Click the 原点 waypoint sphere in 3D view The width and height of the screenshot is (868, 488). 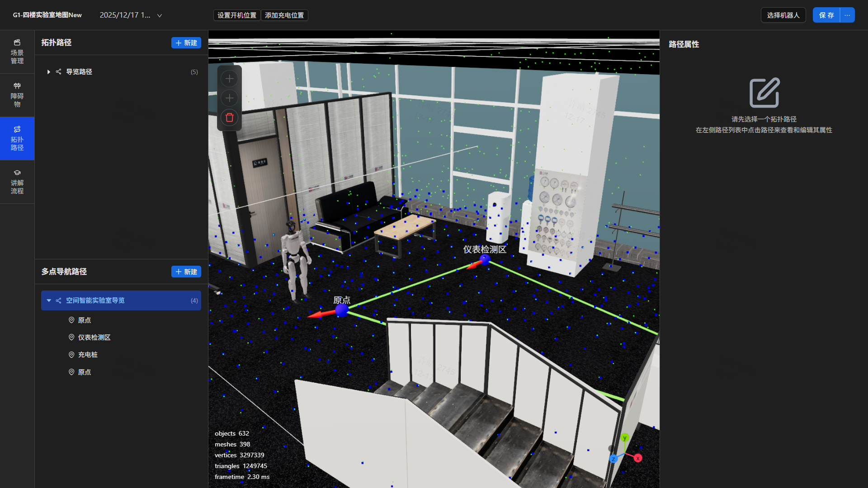coord(342,310)
